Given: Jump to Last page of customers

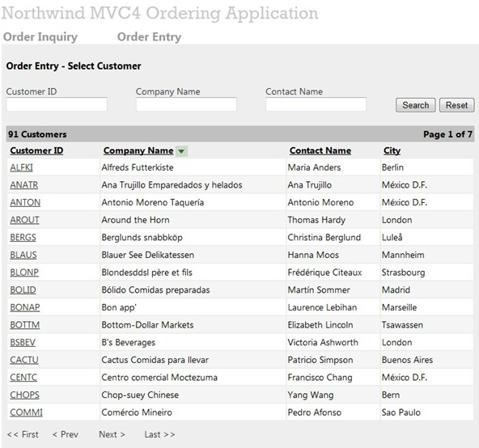Looking at the screenshot, I should click(159, 434).
